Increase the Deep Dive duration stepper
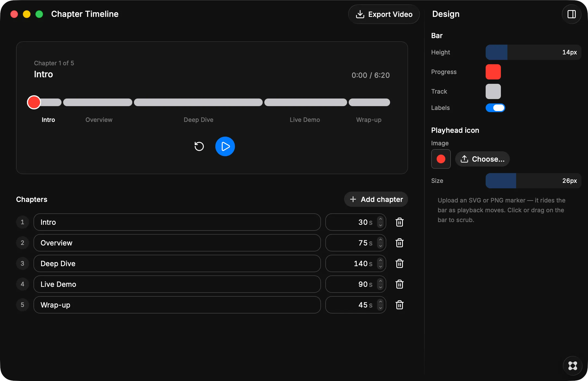Screen dimensions: 588x381 tap(381, 260)
